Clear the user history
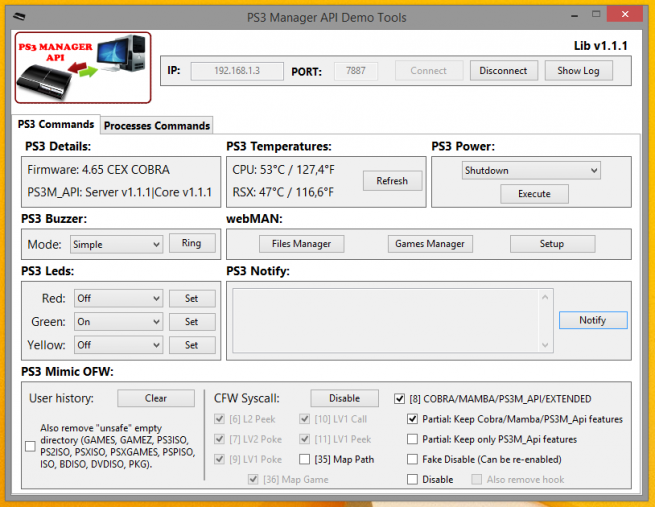This screenshot has height=507, width=655. pos(155,398)
